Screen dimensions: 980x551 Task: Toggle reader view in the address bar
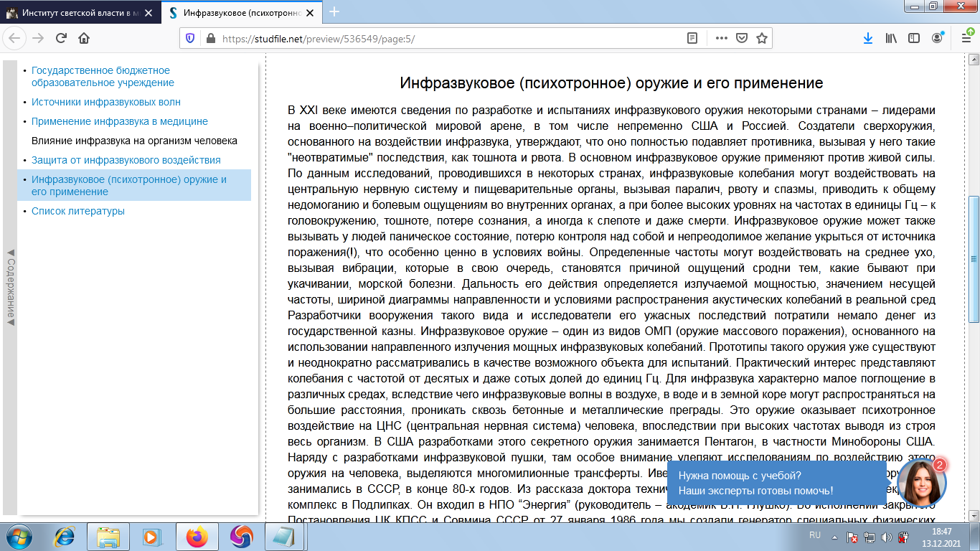pyautogui.click(x=692, y=39)
